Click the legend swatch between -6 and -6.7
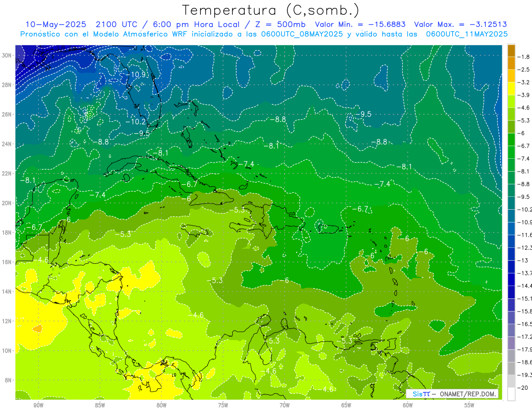The image size is (532, 411). pyautogui.click(x=511, y=140)
